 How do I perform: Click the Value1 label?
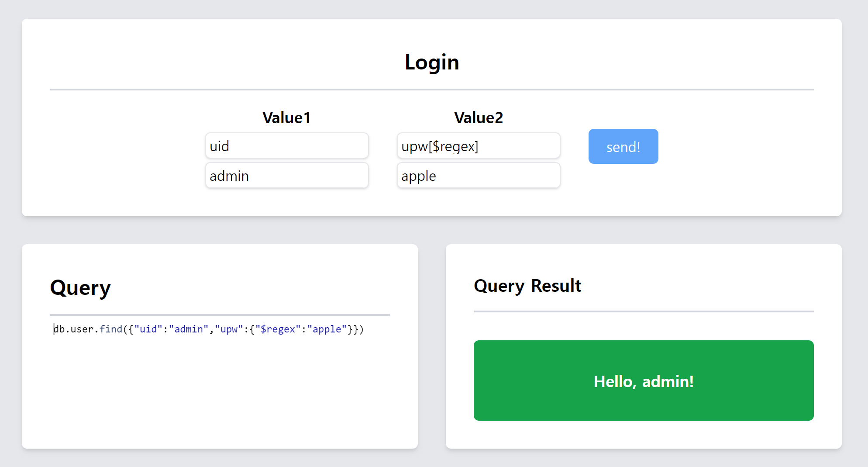(x=286, y=118)
